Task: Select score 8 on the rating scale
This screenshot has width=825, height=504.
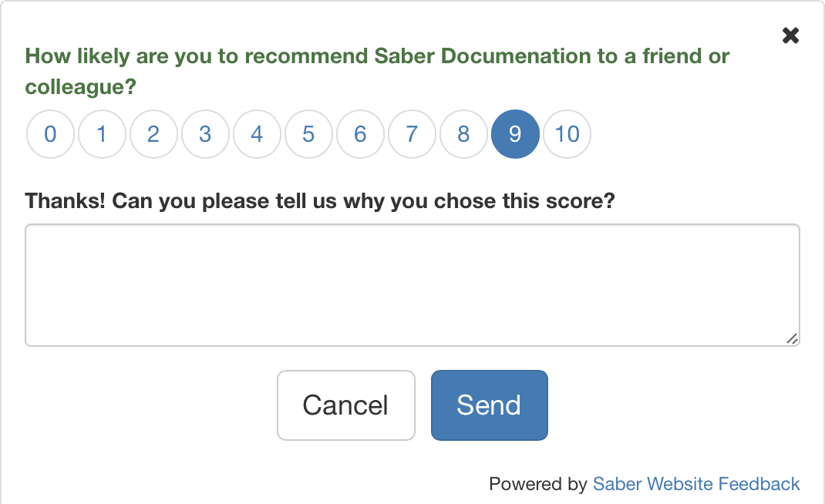Action: tap(463, 134)
